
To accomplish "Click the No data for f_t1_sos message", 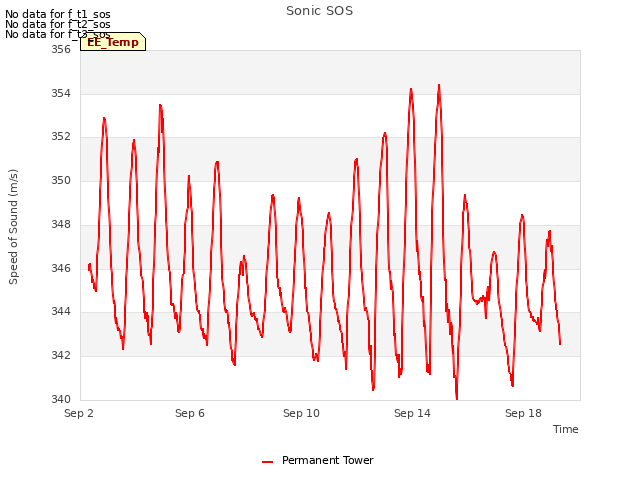I will (x=58, y=14).
